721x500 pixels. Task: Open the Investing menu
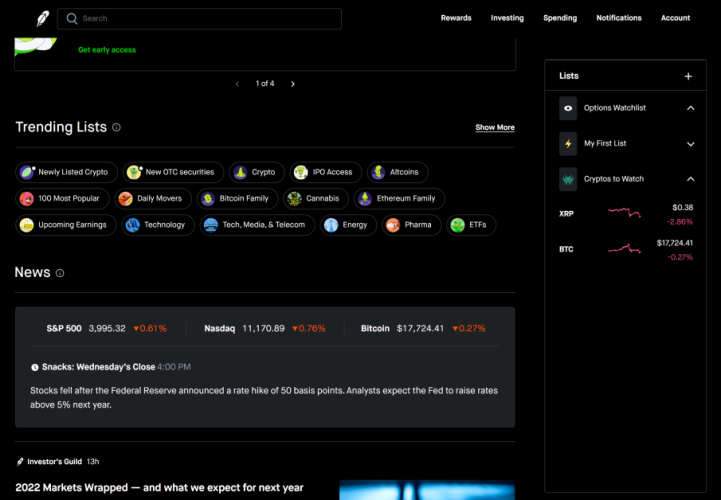pyautogui.click(x=507, y=18)
